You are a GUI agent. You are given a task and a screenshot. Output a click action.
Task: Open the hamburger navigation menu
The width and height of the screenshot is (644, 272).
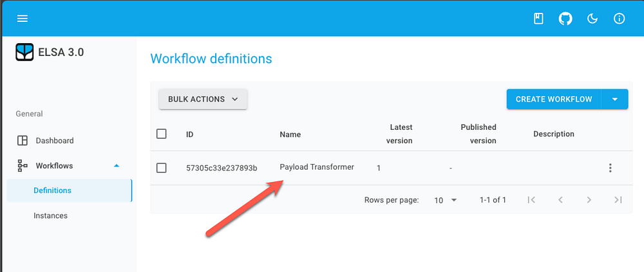(22, 19)
